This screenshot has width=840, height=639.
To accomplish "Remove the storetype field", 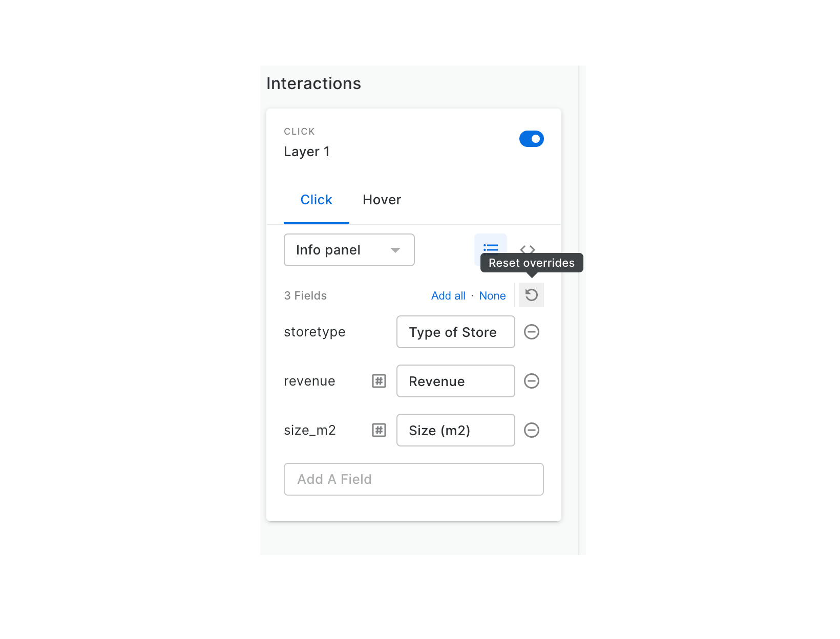I will click(532, 332).
